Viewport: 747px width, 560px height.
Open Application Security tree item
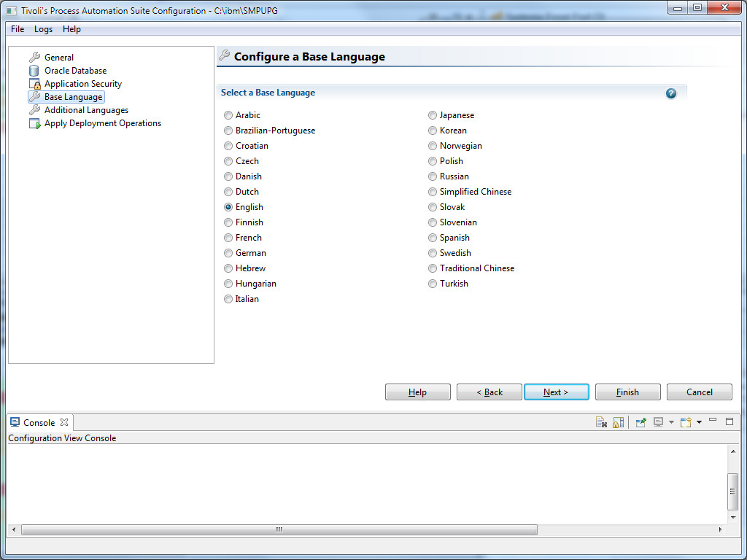click(x=83, y=84)
